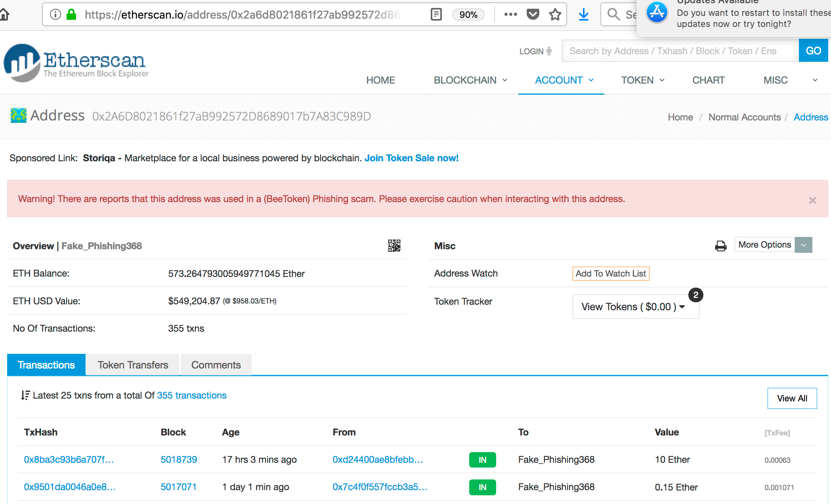Click the View All button
This screenshot has height=504, width=831.
(792, 398)
